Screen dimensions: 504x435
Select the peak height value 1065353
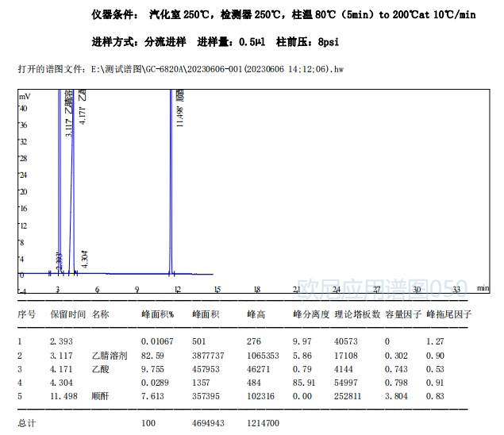point(263,355)
